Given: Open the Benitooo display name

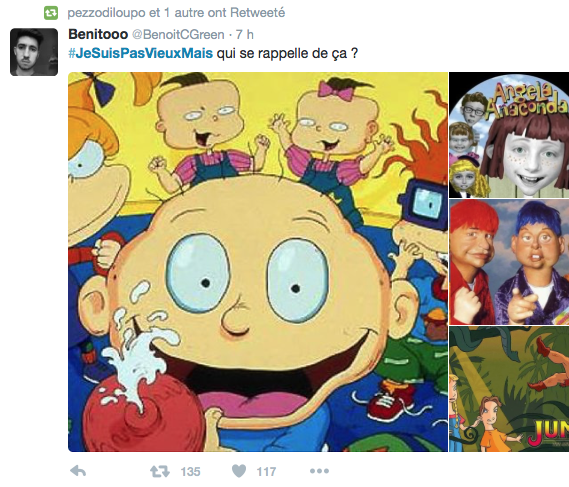Looking at the screenshot, I should point(98,34).
